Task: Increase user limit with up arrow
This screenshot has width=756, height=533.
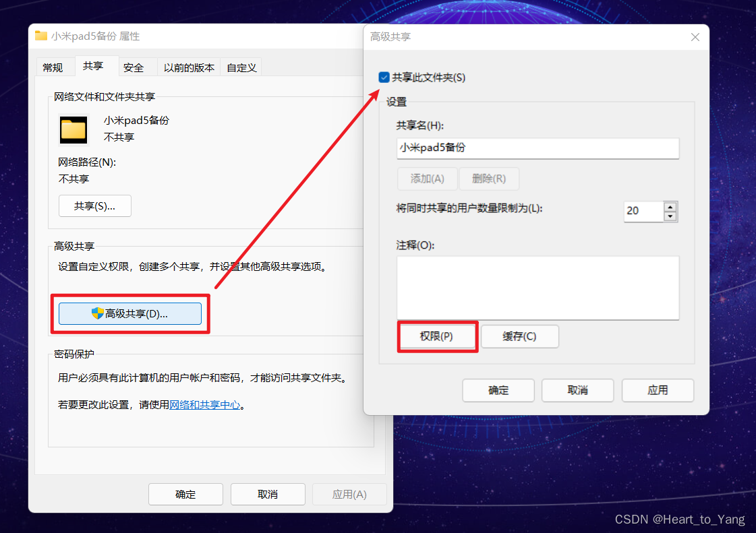Action: [x=670, y=207]
